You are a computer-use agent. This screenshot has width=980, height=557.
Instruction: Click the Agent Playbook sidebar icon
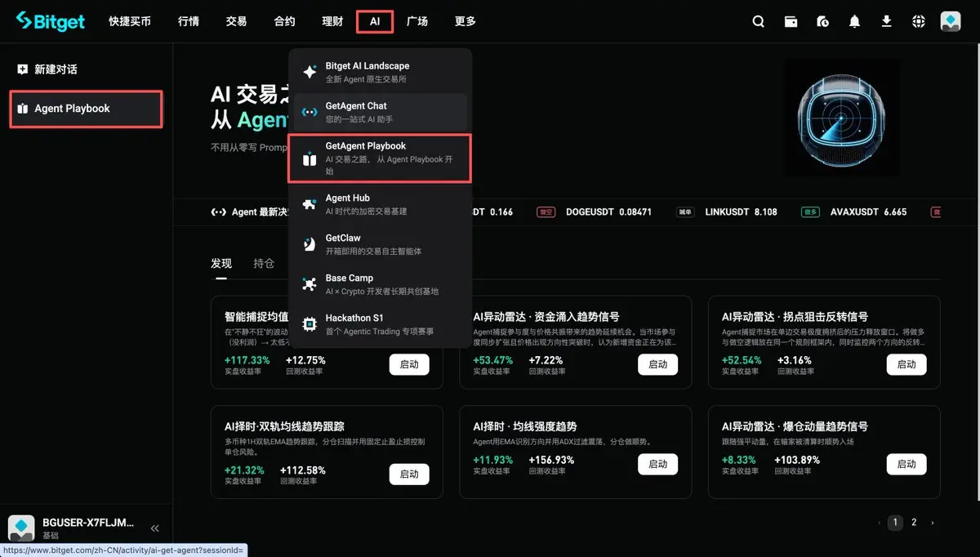point(22,109)
